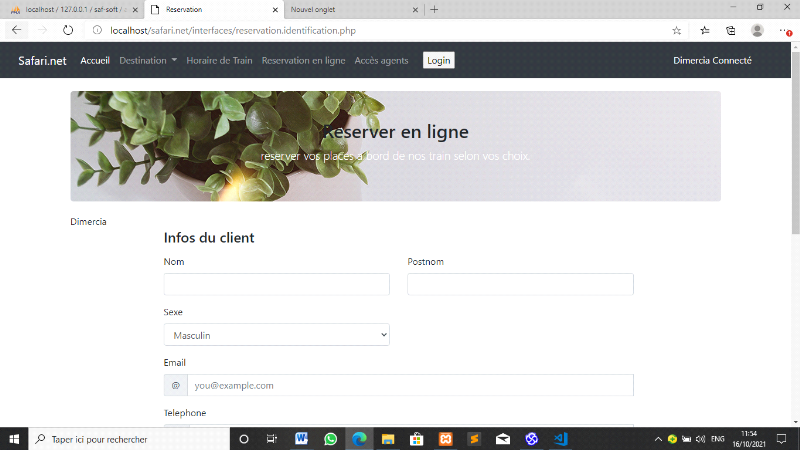Open Windows notification center
The image size is (800, 450).
tap(781, 439)
